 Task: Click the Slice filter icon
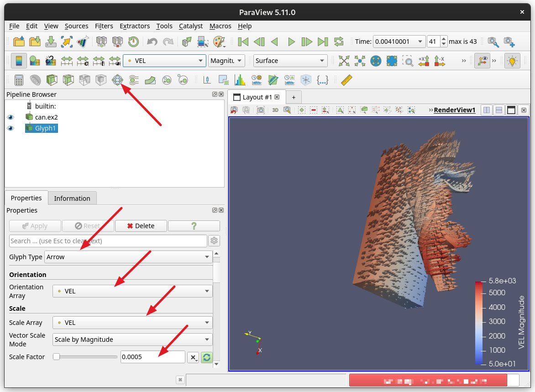click(x=68, y=80)
